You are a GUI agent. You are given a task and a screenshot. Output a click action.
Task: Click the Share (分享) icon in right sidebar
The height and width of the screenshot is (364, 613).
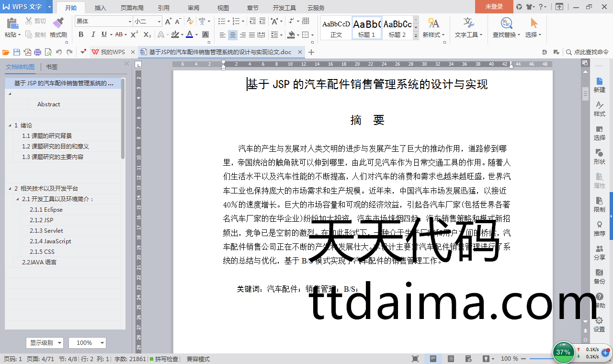tap(599, 252)
